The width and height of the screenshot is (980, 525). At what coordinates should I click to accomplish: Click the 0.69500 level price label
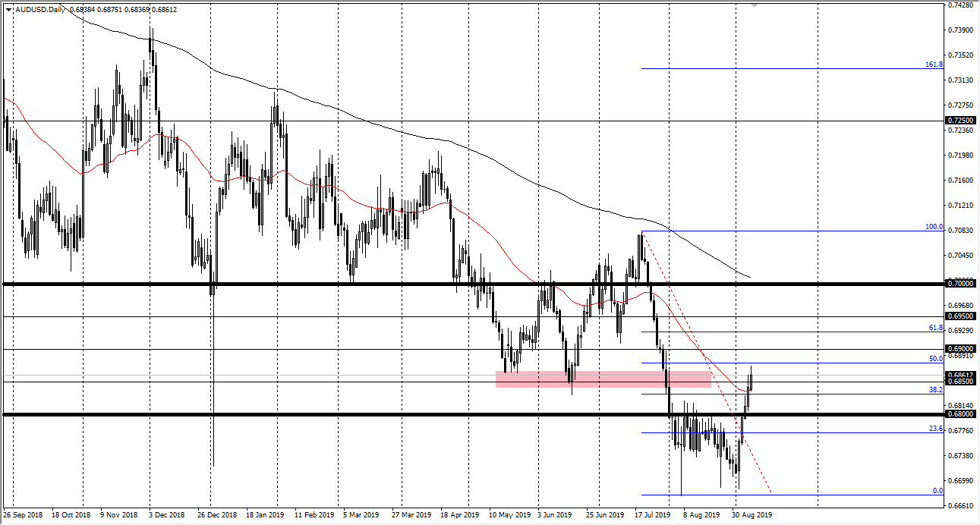(x=960, y=316)
